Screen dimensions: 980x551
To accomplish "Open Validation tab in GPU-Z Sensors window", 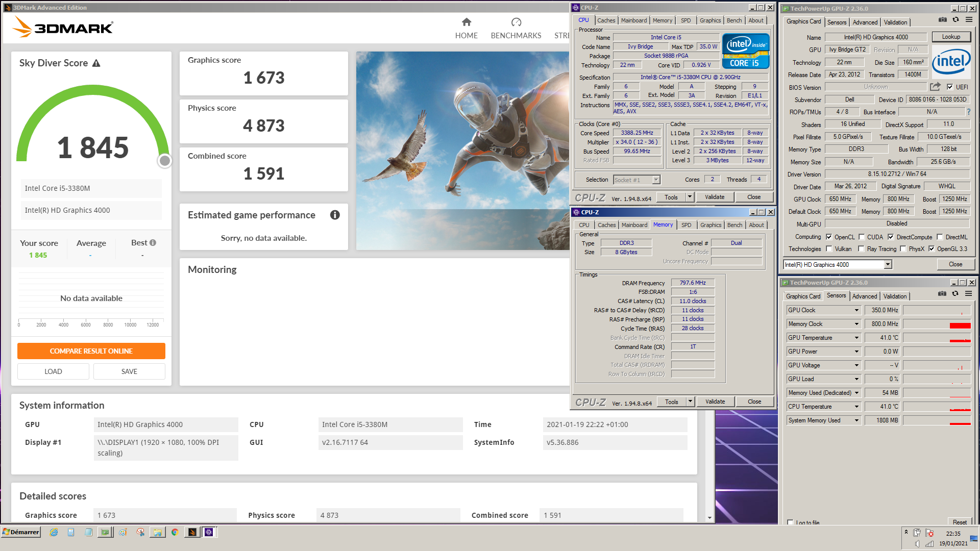I will [895, 296].
